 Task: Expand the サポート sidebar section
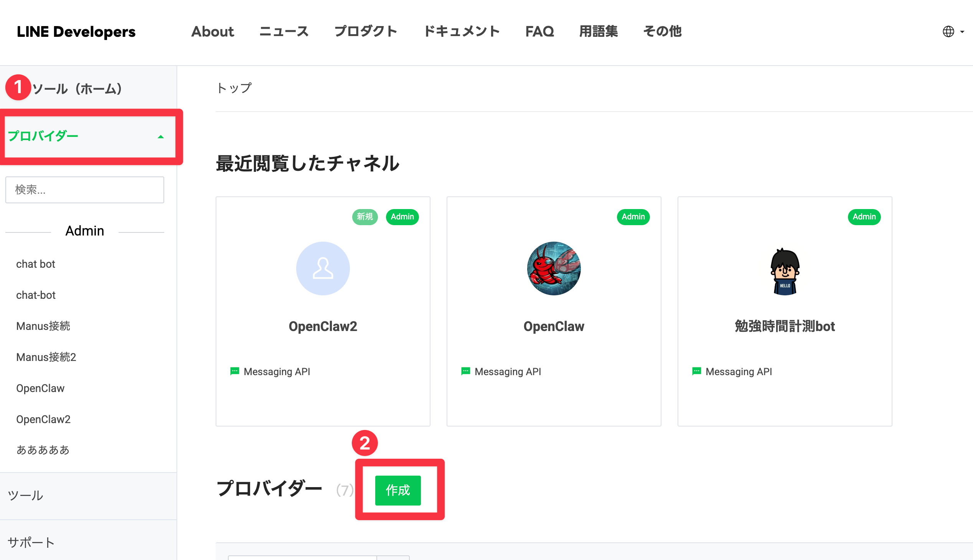tap(31, 542)
